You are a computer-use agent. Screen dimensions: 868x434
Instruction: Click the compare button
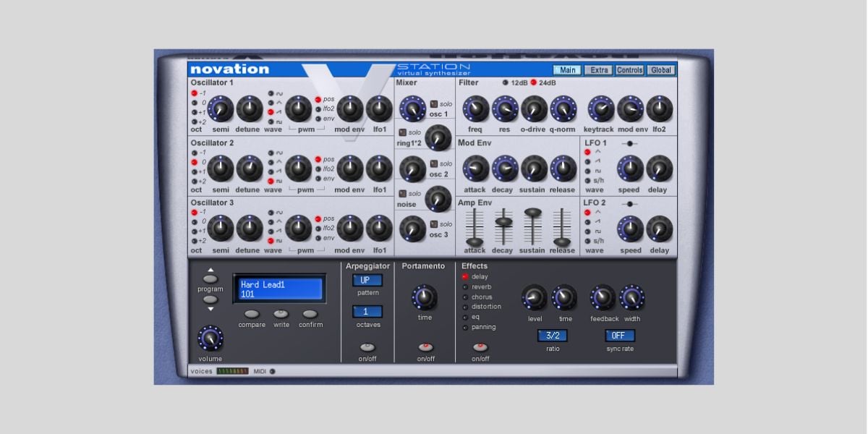(x=252, y=314)
